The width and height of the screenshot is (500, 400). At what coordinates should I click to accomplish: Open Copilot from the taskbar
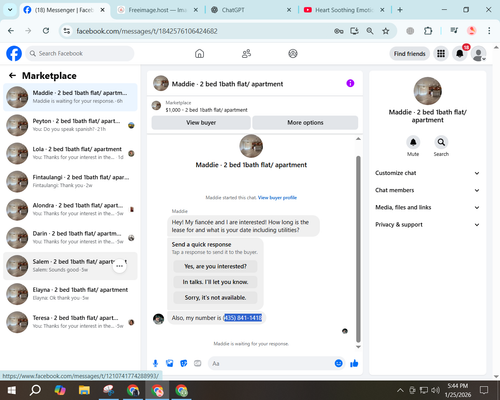(60, 390)
